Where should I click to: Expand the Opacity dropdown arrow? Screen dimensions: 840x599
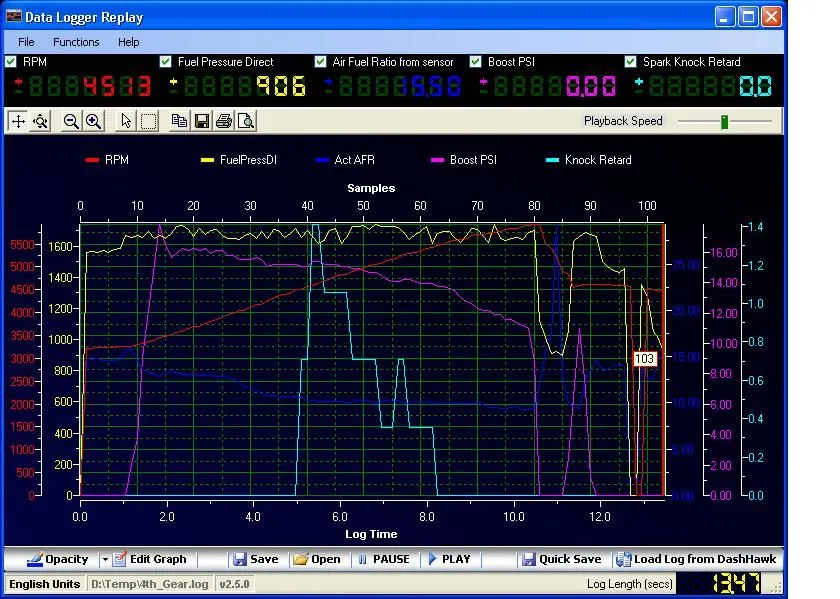coord(105,559)
